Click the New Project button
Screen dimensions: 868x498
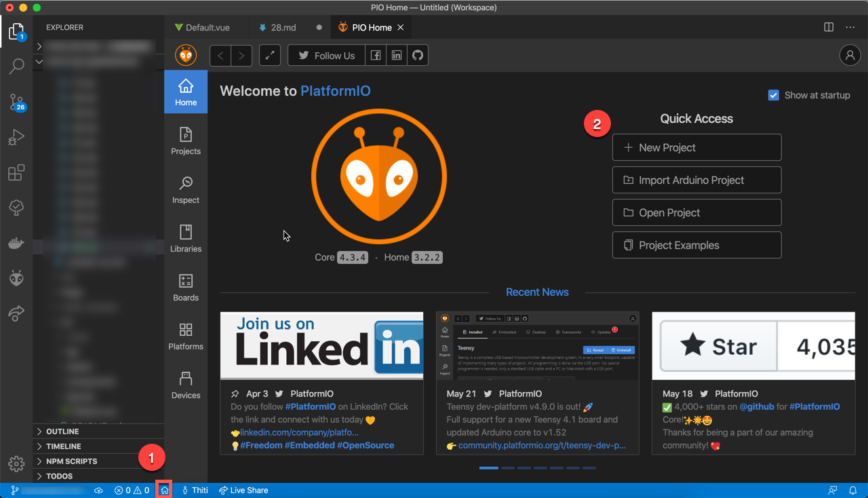pyautogui.click(x=696, y=147)
